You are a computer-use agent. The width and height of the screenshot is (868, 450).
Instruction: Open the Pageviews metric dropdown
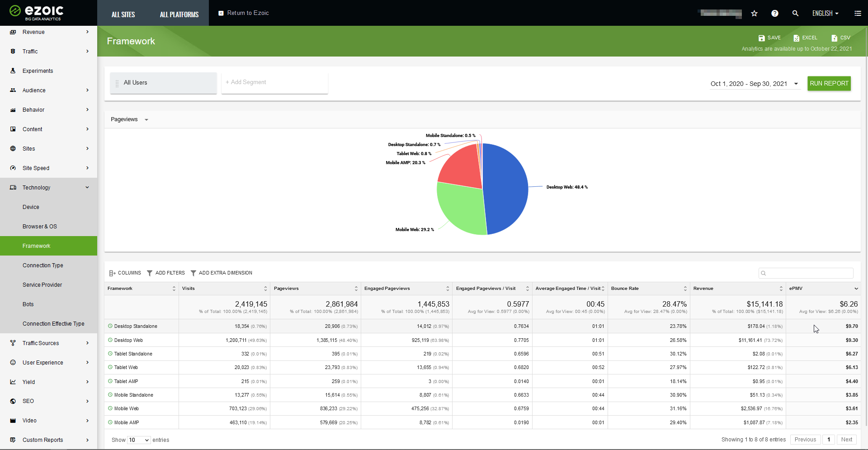(x=129, y=119)
